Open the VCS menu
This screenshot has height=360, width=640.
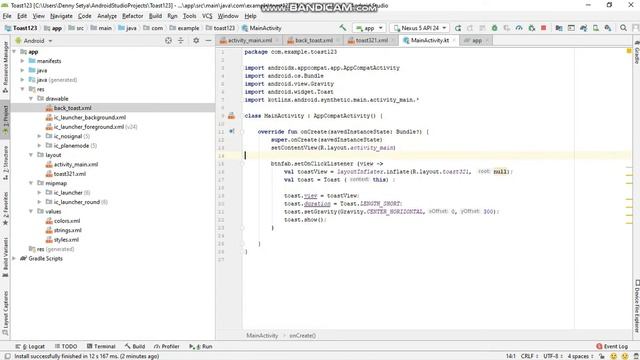[x=207, y=16]
